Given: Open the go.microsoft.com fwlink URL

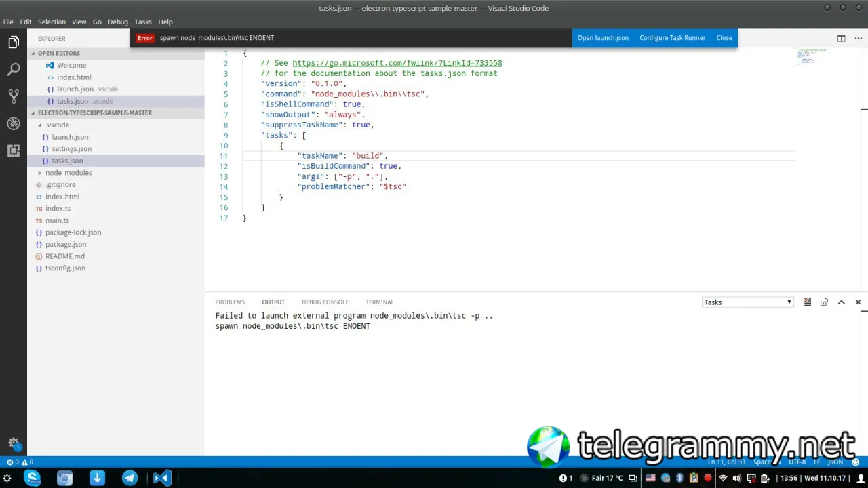Looking at the screenshot, I should [397, 63].
